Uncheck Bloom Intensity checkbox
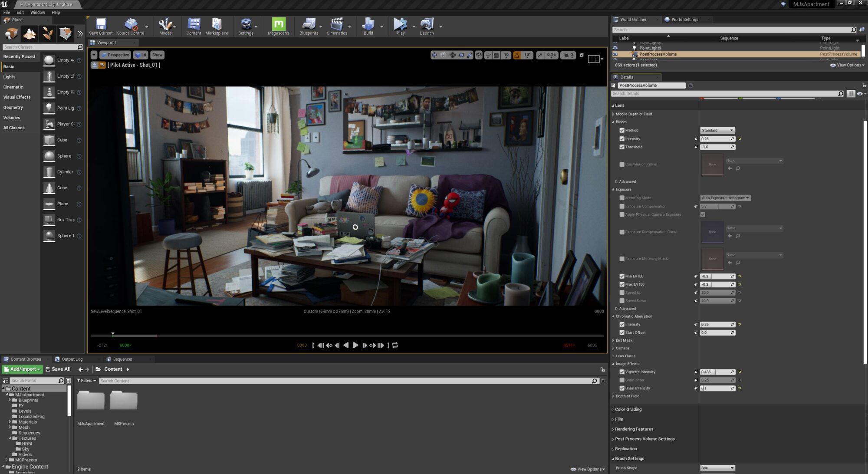This screenshot has width=868, height=474. [621, 139]
